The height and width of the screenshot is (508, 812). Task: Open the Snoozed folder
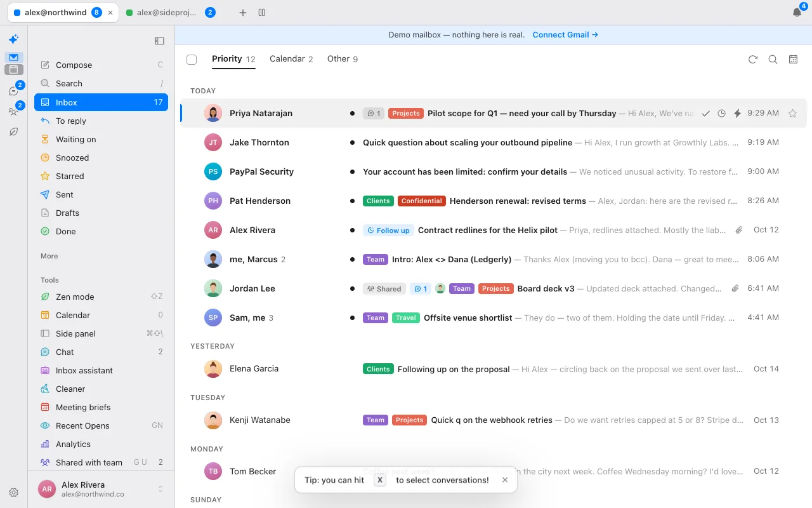pyautogui.click(x=101, y=157)
